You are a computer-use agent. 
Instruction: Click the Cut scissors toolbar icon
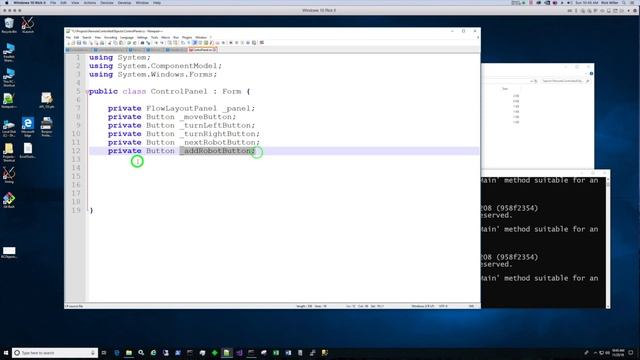109,42
